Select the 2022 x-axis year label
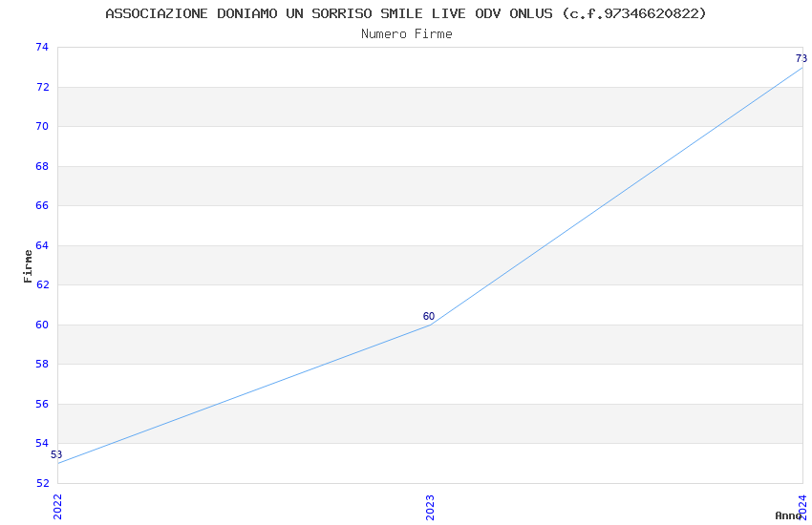The width and height of the screenshot is (812, 525). click(x=57, y=507)
